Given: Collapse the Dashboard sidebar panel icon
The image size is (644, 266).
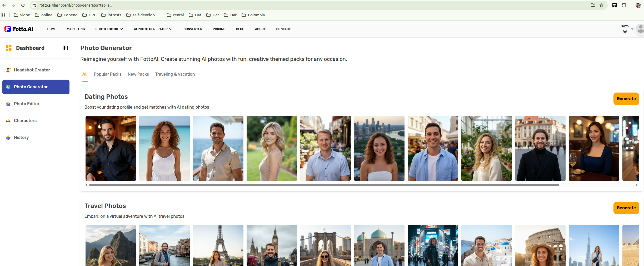Looking at the screenshot, I should (65, 48).
